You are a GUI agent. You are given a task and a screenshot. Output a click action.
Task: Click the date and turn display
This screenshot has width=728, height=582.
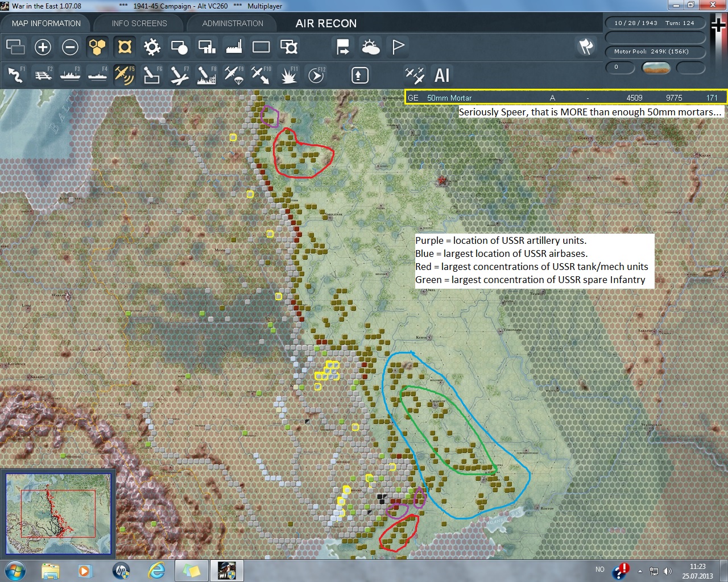pyautogui.click(x=654, y=23)
